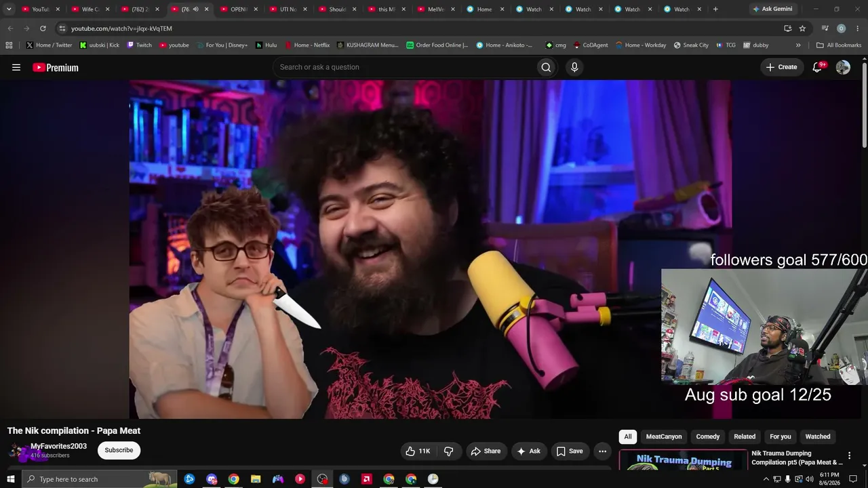This screenshot has height=488, width=868.
Task: Install app icon in address bar
Action: click(x=787, y=28)
